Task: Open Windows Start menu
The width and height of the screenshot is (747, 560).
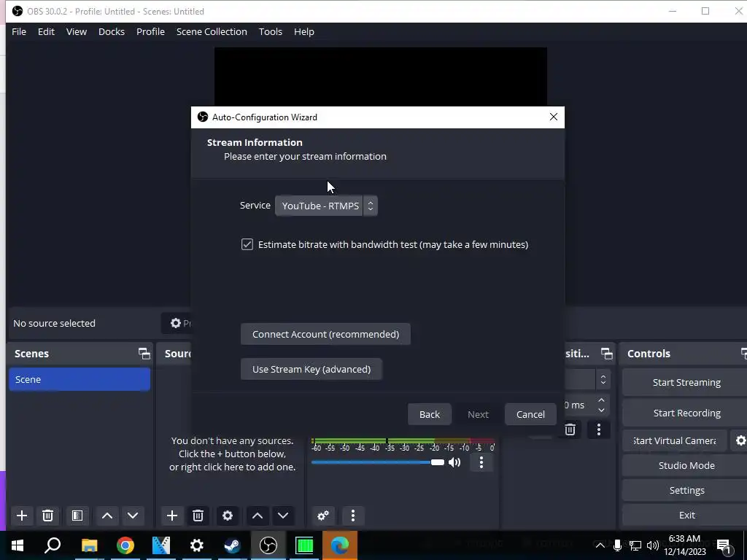Action: 18,545
